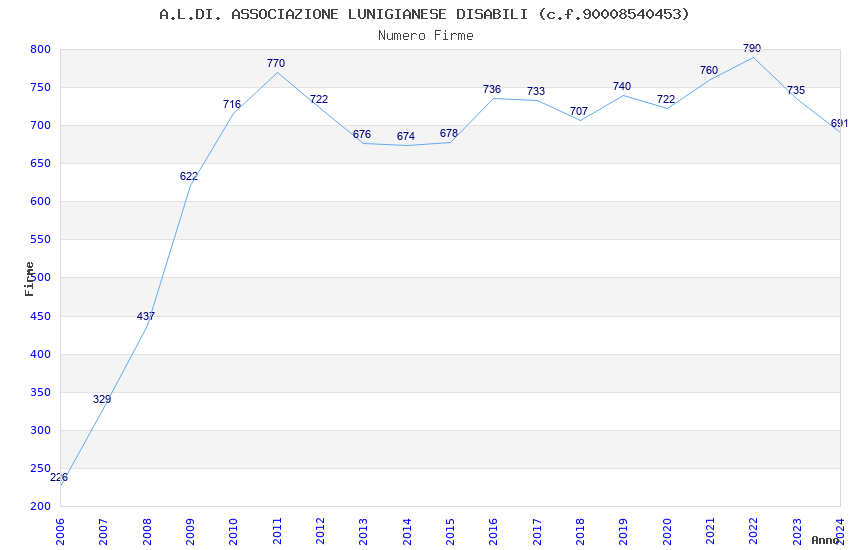Screen dimensions: 850x550
Task: Click the y-axis value 200
Action: [x=41, y=506]
